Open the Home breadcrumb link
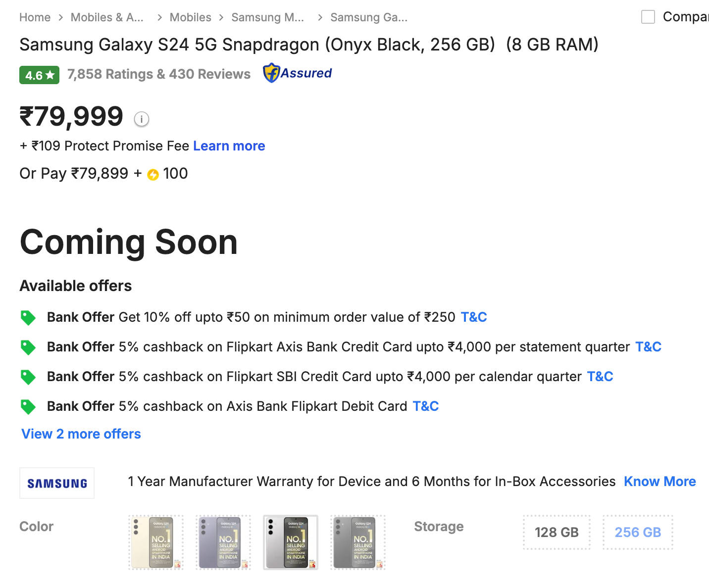Viewport: 709px width, 588px height. click(35, 17)
